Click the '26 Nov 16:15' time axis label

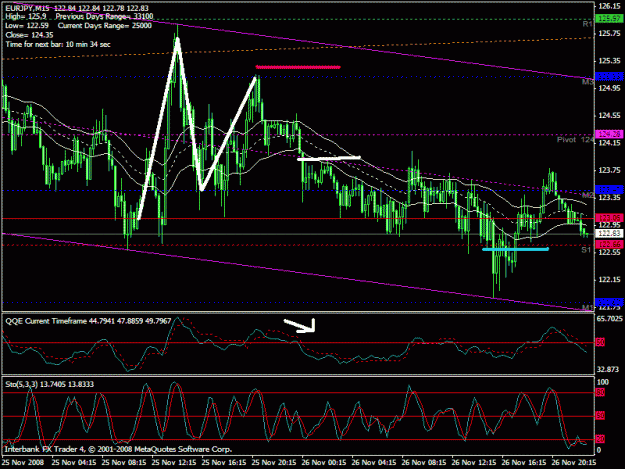524,463
